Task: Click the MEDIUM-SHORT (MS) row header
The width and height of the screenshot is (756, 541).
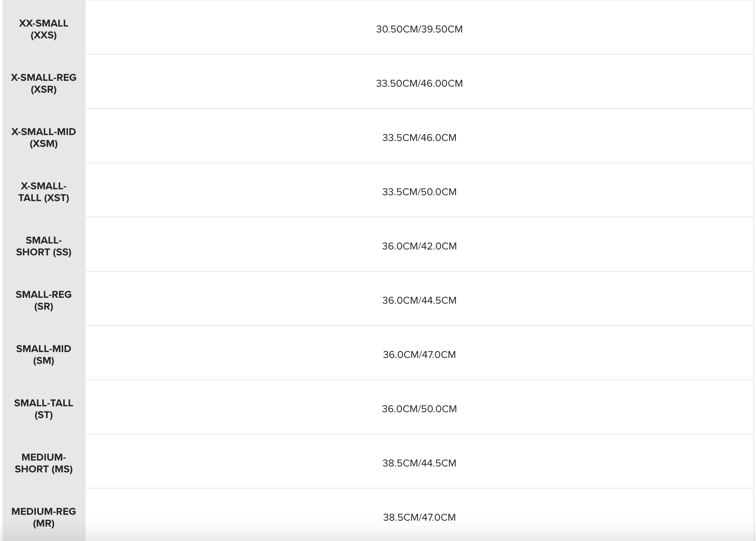Action: tap(44, 463)
